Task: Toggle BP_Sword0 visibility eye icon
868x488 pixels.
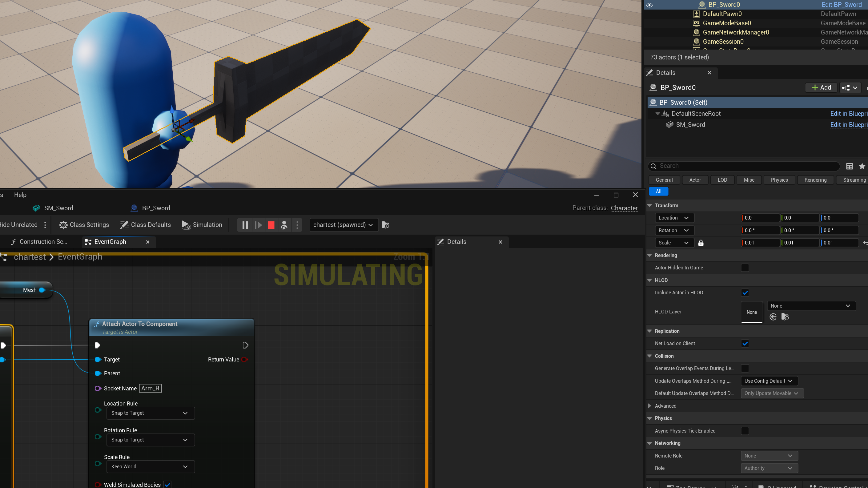Action: [649, 5]
